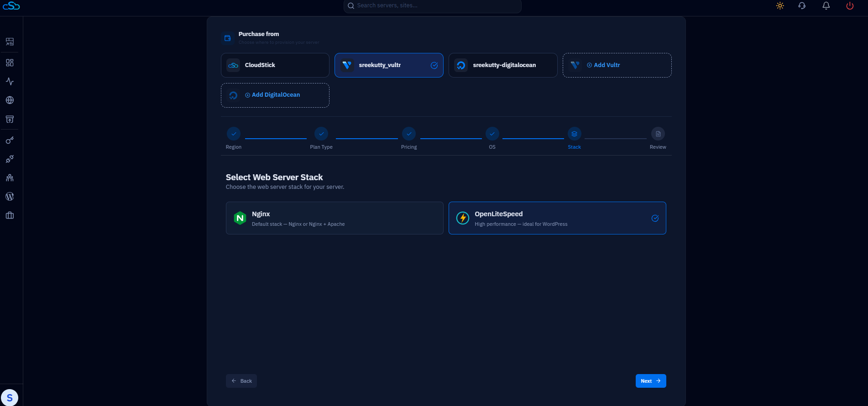The height and width of the screenshot is (406, 868).
Task: Open the archive box icon in sidebar
Action: pyautogui.click(x=10, y=120)
